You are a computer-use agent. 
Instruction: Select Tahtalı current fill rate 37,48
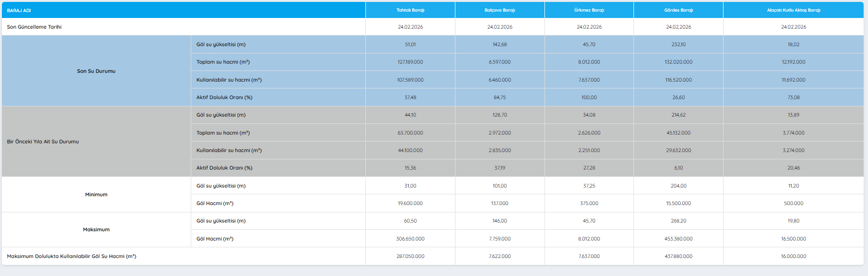410,98
